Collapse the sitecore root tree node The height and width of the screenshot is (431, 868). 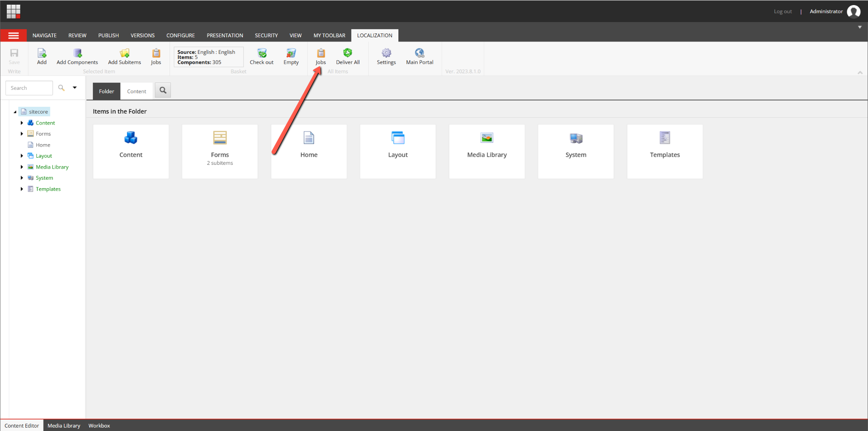click(15, 112)
